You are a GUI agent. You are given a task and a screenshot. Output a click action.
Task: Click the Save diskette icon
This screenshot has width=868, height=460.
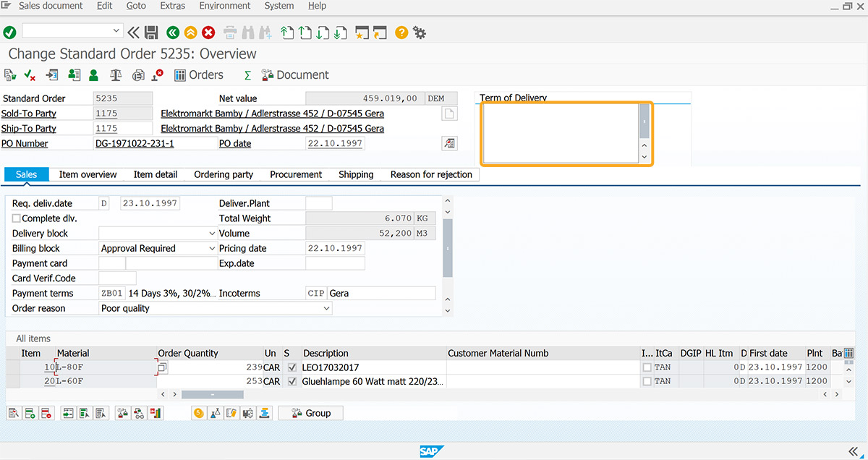[151, 33]
